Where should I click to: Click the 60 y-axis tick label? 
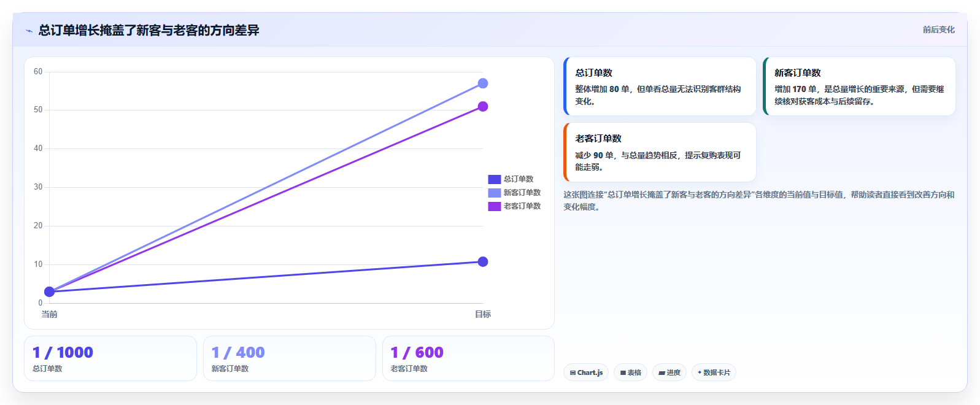(x=38, y=72)
